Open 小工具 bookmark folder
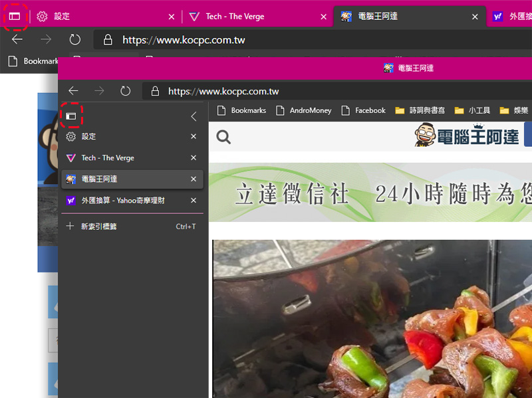The height and width of the screenshot is (398, 532). (472, 110)
